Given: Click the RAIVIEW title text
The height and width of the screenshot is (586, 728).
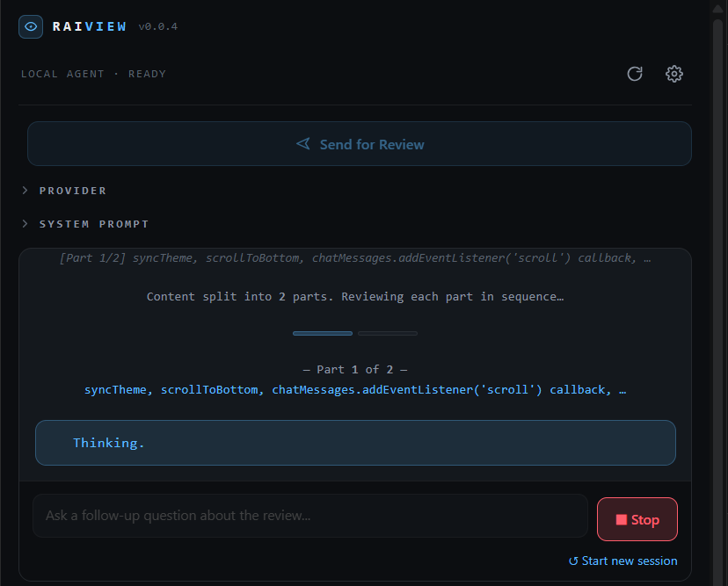Looking at the screenshot, I should [89, 26].
